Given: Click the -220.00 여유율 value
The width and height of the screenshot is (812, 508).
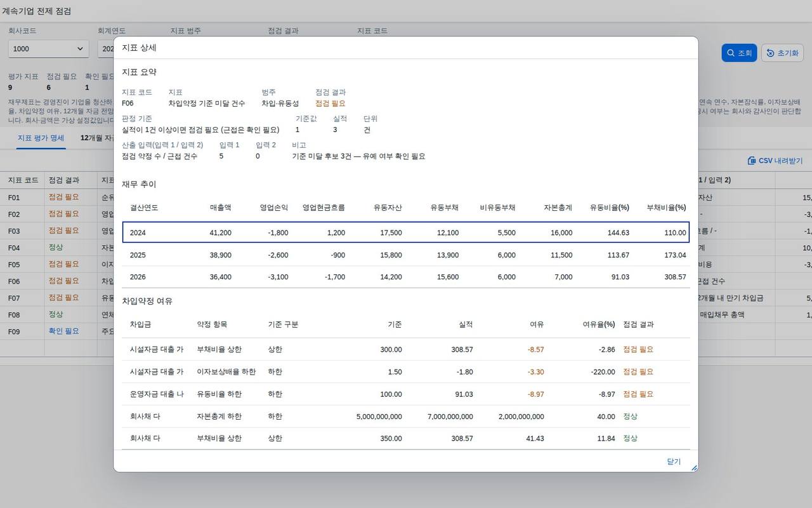Looking at the screenshot, I should pos(601,371).
